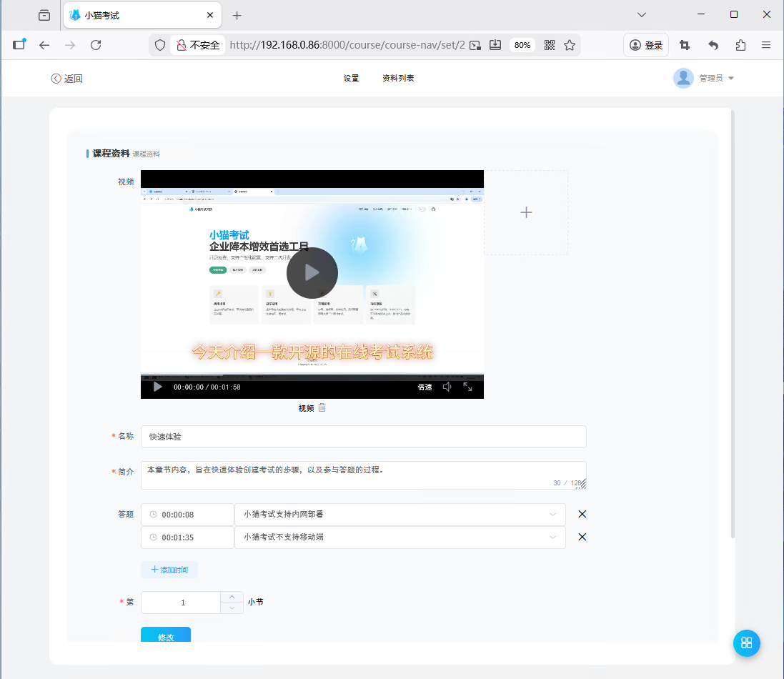Delete the video with the trash icon
The image size is (784, 679).
322,408
